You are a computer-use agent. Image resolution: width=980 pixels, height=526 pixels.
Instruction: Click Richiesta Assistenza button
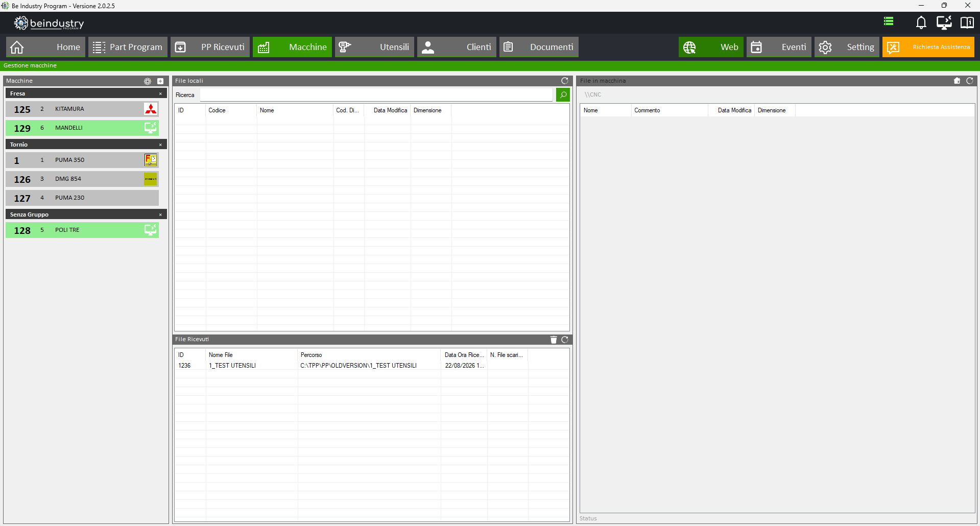pyautogui.click(x=928, y=47)
